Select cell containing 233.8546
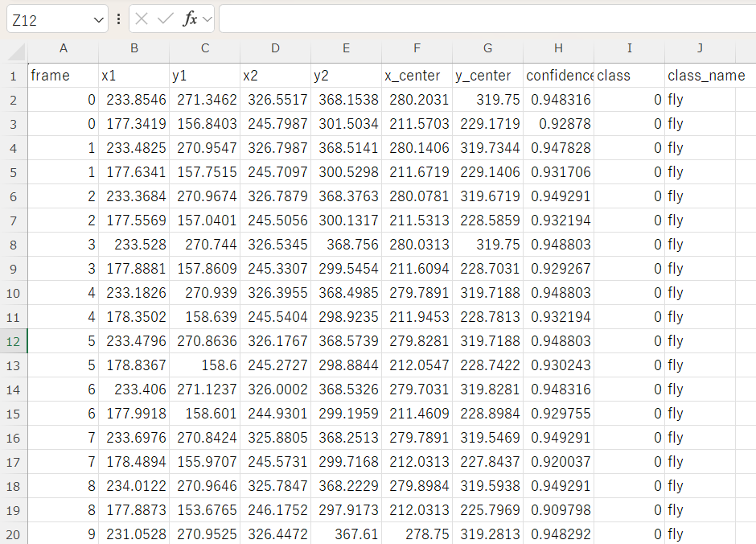Screen dimensions: 756x544 (x=134, y=100)
